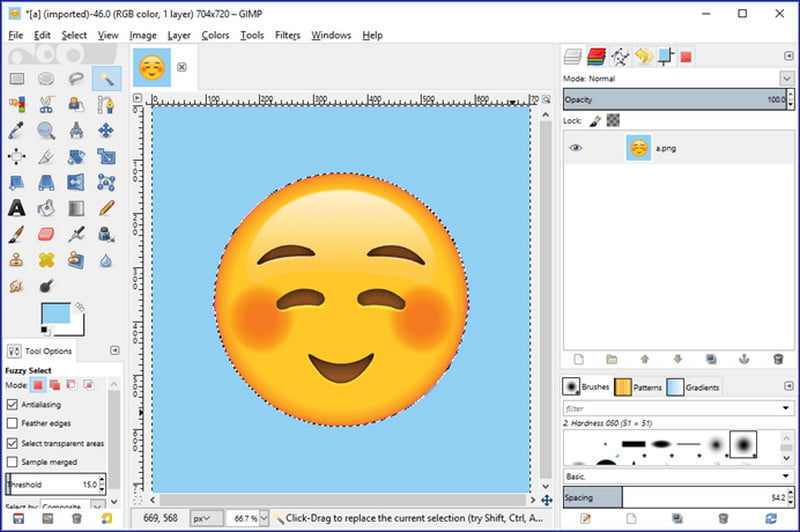
Task: Switch to the Gradients tab
Action: coord(693,387)
